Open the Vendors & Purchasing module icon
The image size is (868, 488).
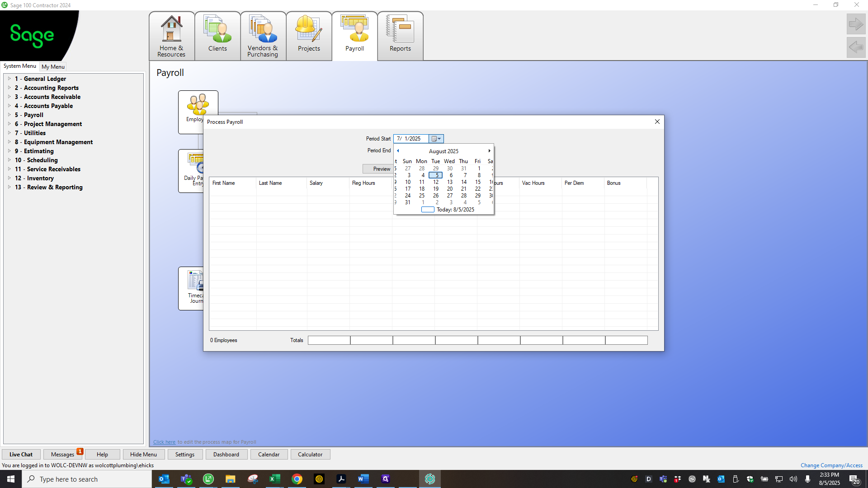pos(263,36)
